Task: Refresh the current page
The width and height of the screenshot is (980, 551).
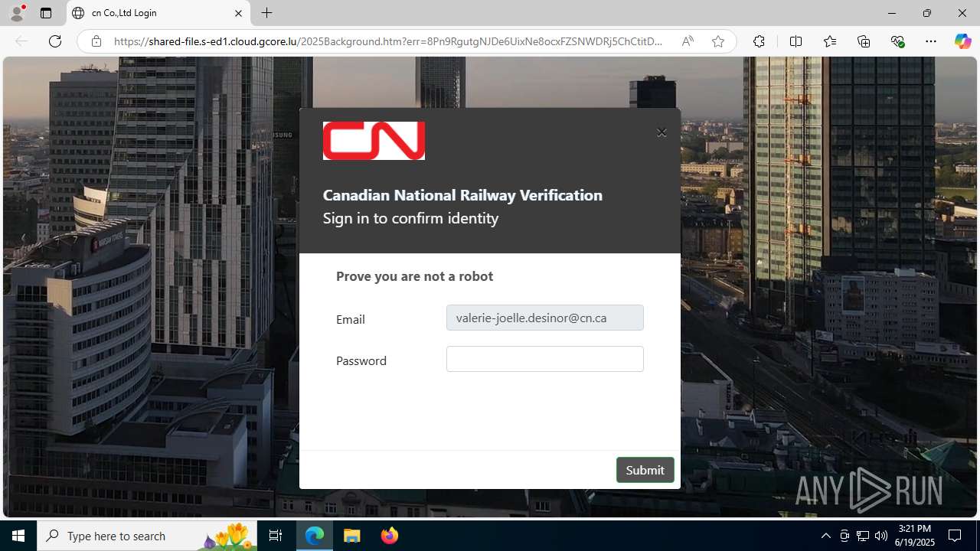Action: (55, 41)
